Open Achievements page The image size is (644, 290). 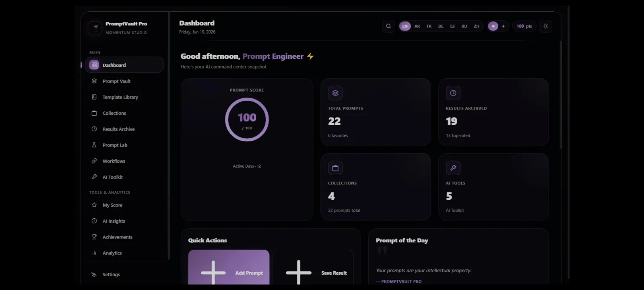[124, 237]
